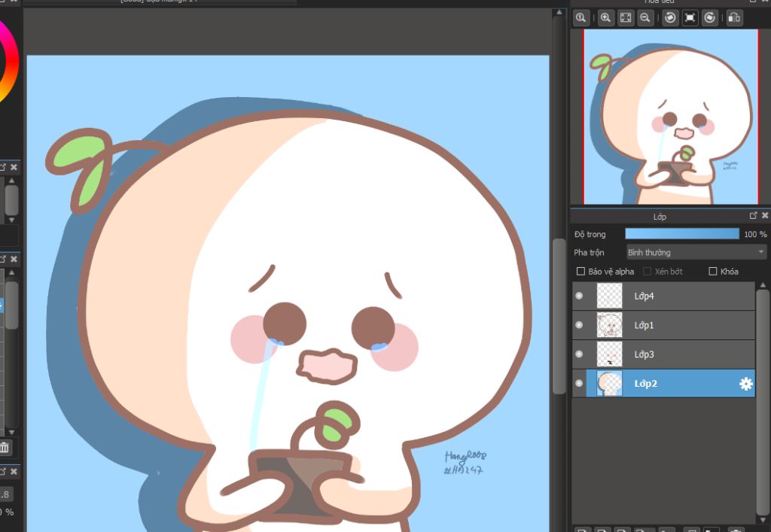The width and height of the screenshot is (771, 532).
Task: Hide the Lớp1 layer
Action: (x=579, y=325)
